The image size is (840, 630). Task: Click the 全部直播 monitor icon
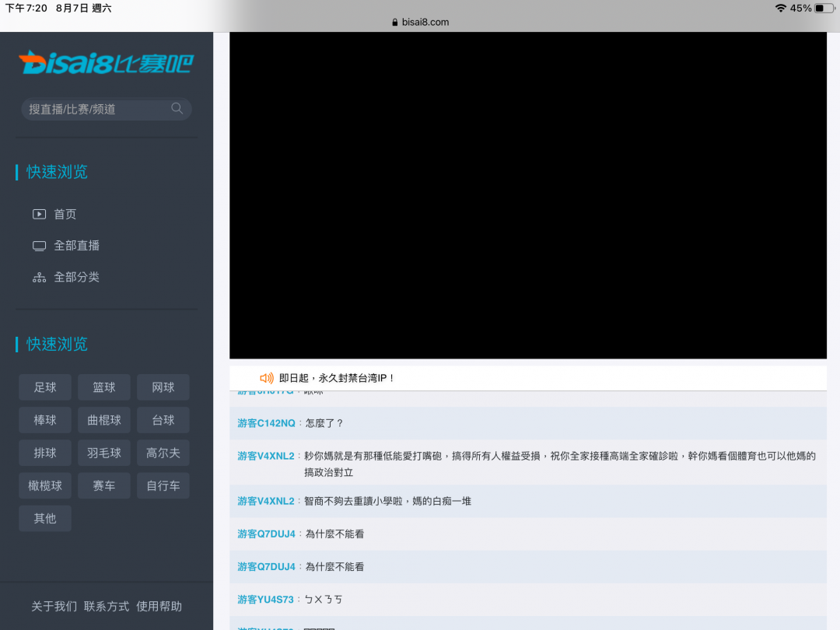click(x=39, y=246)
